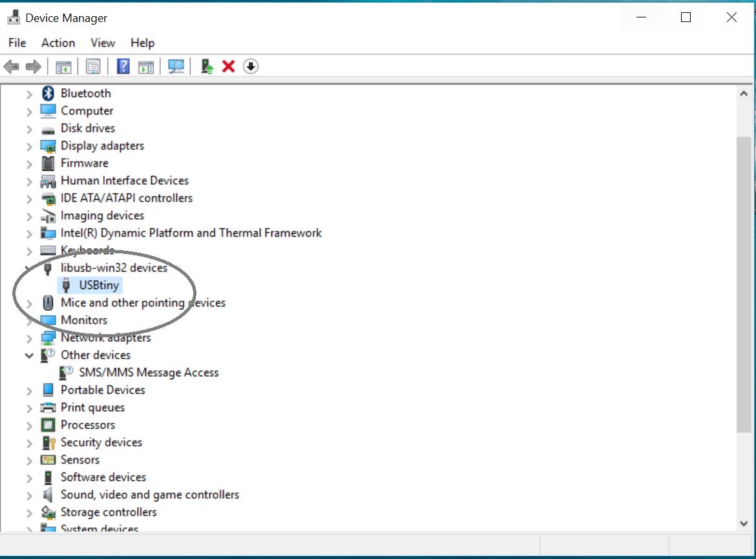Image resolution: width=756 pixels, height=559 pixels.
Task: Select the Other devices label
Action: pyautogui.click(x=96, y=355)
